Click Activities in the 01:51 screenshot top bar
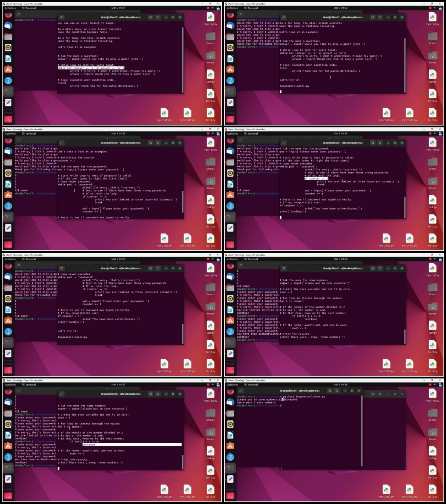Screen dimensions: 446x504 tap(10, 8)
